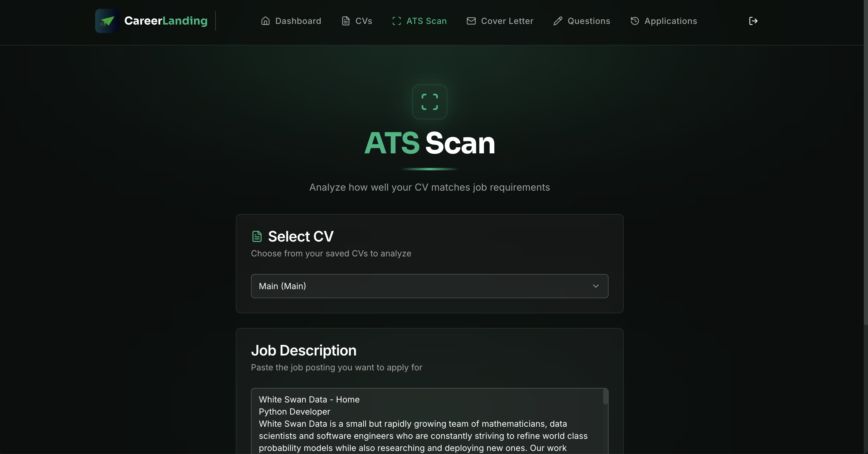This screenshot has height=454, width=868.
Task: Click the Applications history clock icon
Action: click(x=635, y=21)
